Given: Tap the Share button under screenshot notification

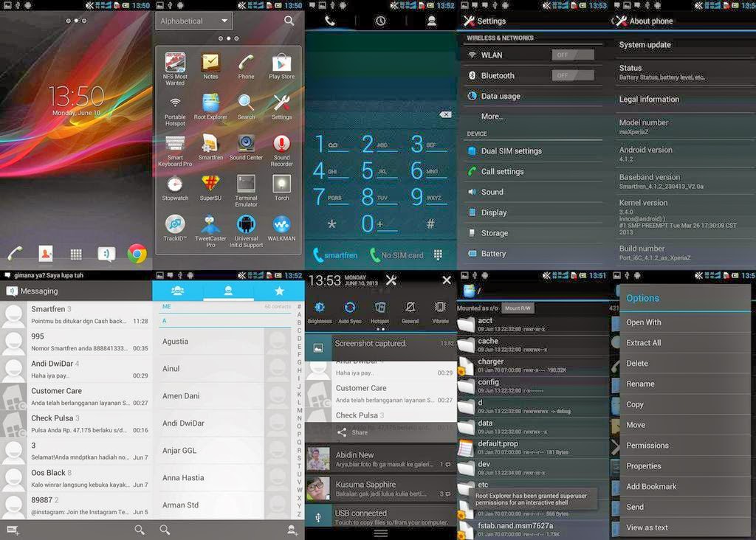Looking at the screenshot, I should pos(353,432).
